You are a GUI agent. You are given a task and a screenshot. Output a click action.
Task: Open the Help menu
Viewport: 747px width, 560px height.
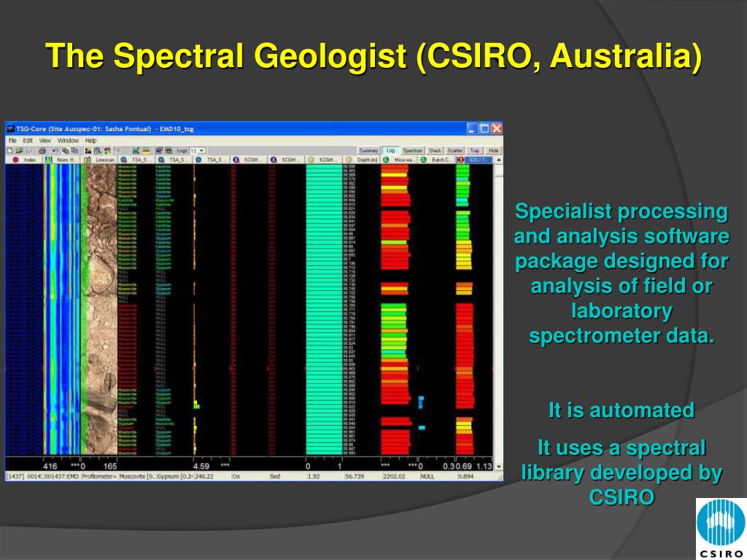point(90,141)
